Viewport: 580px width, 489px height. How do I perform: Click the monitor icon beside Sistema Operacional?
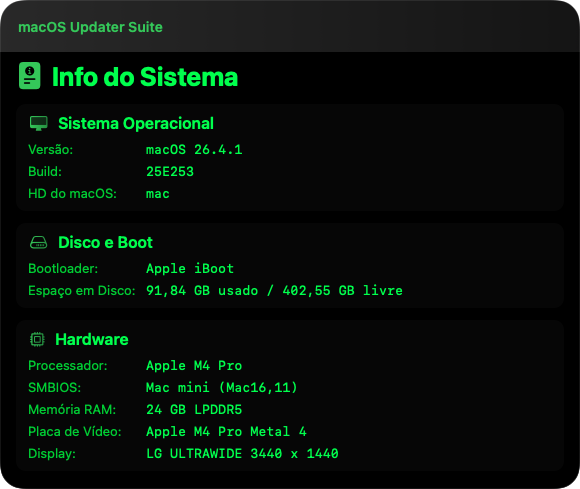[x=38, y=123]
